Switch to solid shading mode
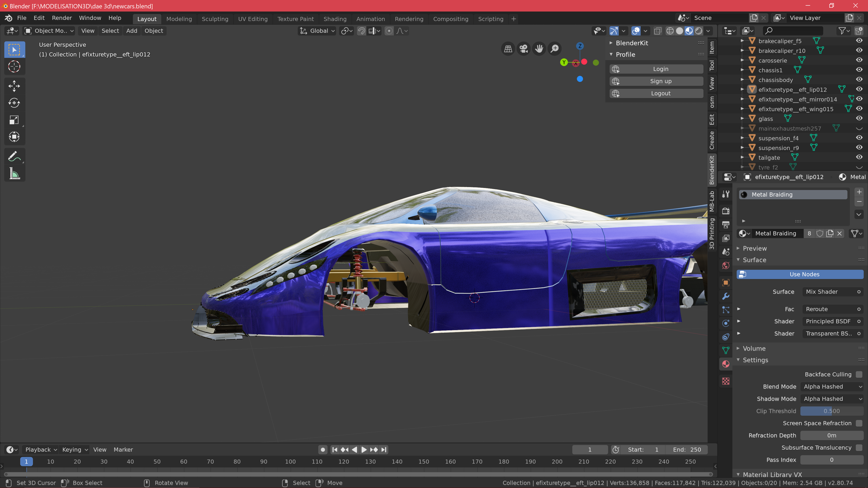 pyautogui.click(x=680, y=31)
